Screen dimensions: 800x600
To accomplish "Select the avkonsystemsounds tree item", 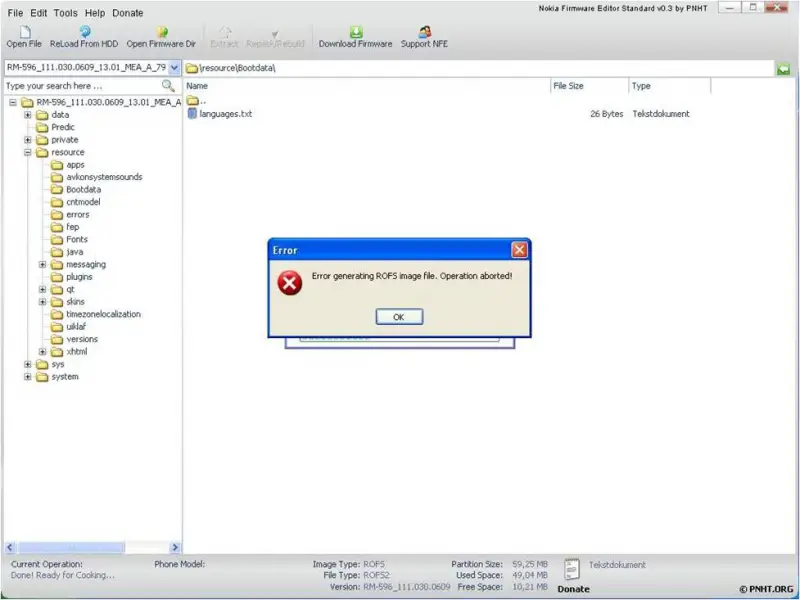I will tap(104, 177).
